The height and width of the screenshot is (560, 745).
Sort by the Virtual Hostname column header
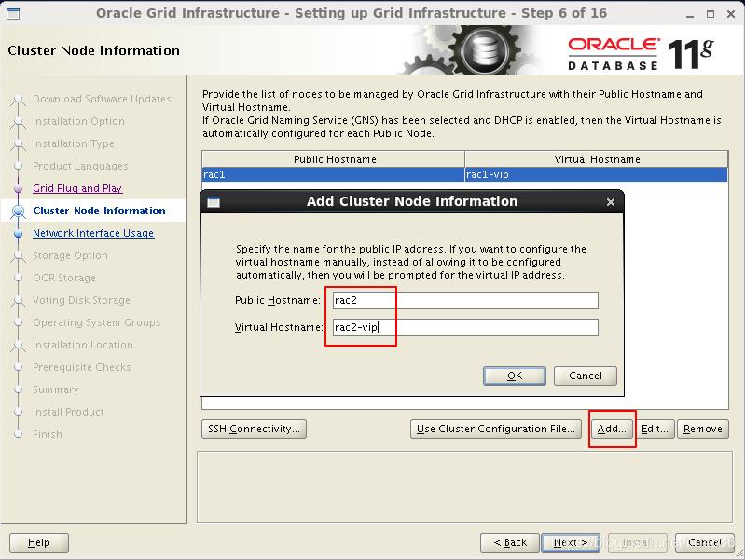597,159
